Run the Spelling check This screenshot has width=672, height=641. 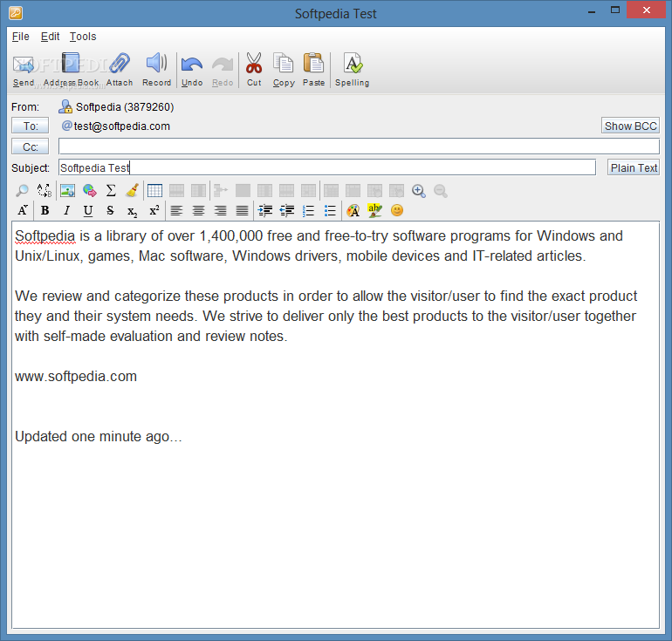pos(352,70)
